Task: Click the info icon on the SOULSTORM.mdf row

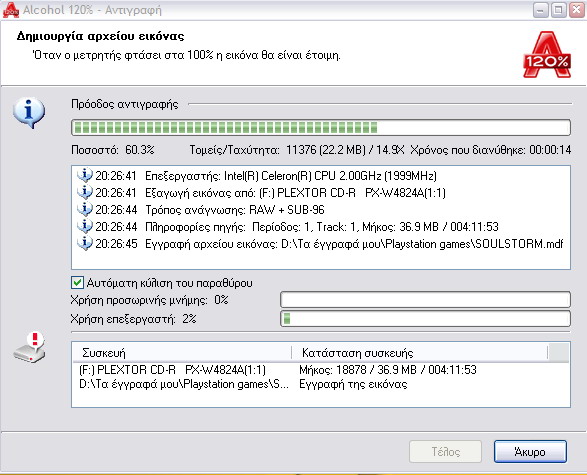Action: 85,244
